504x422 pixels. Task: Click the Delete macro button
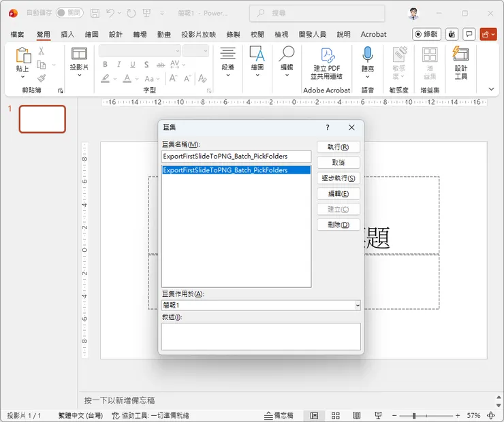pyautogui.click(x=338, y=225)
